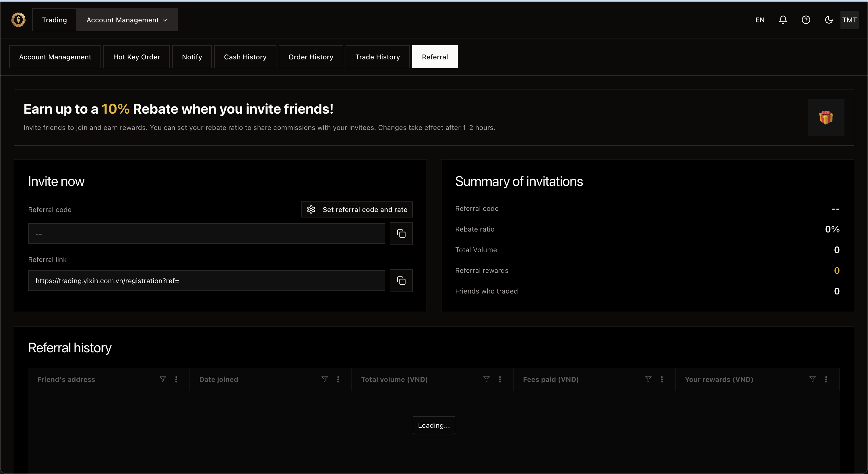Expand the Account Management dropdown
868x474 pixels.
127,20
